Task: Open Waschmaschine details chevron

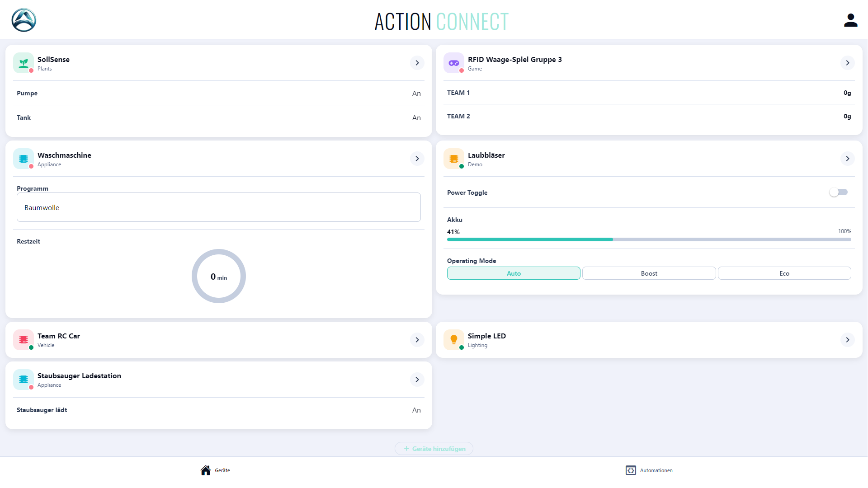Action: 417,159
